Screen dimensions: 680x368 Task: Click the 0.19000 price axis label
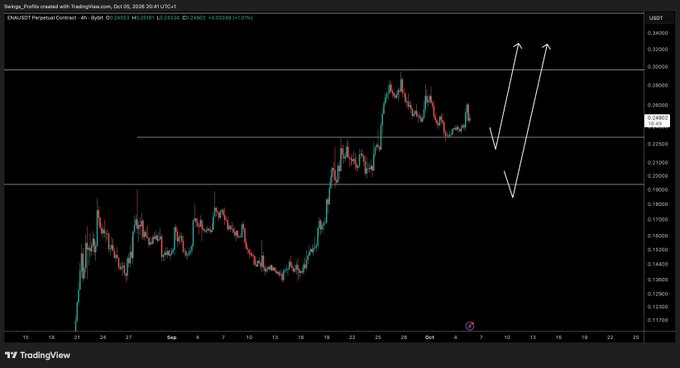pyautogui.click(x=657, y=189)
